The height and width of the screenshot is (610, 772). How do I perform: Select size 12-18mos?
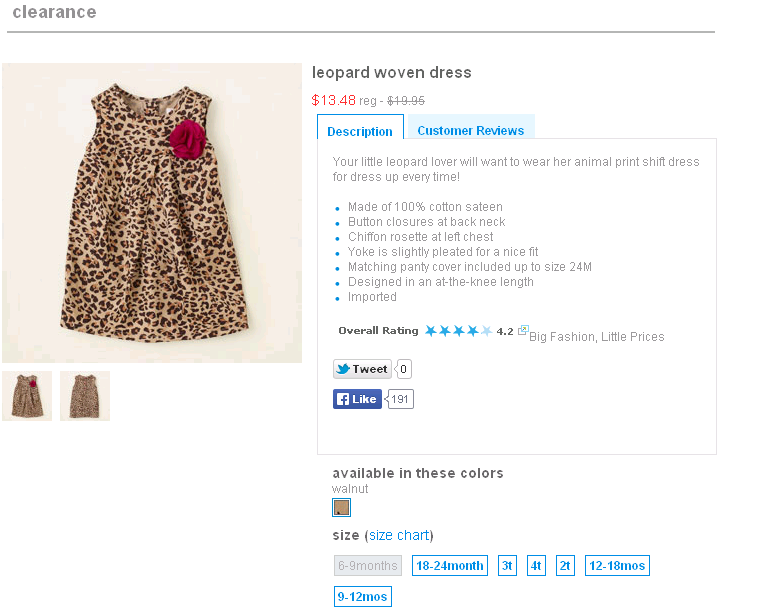(x=616, y=565)
